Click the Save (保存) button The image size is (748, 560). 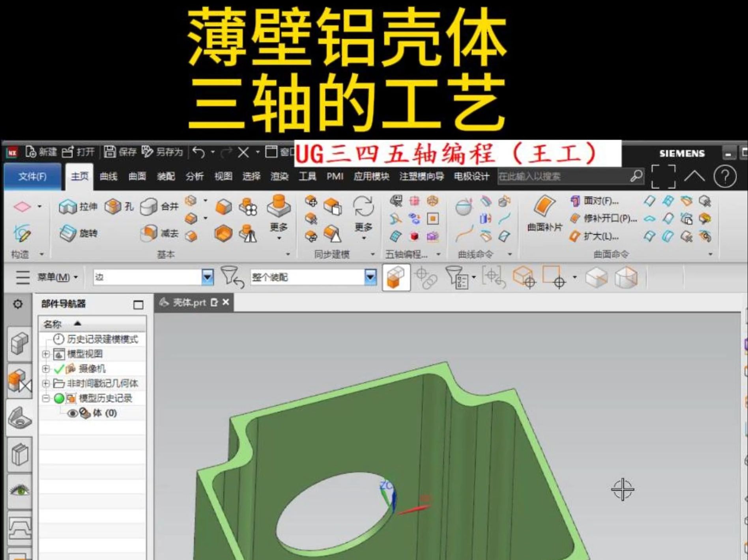(x=120, y=152)
